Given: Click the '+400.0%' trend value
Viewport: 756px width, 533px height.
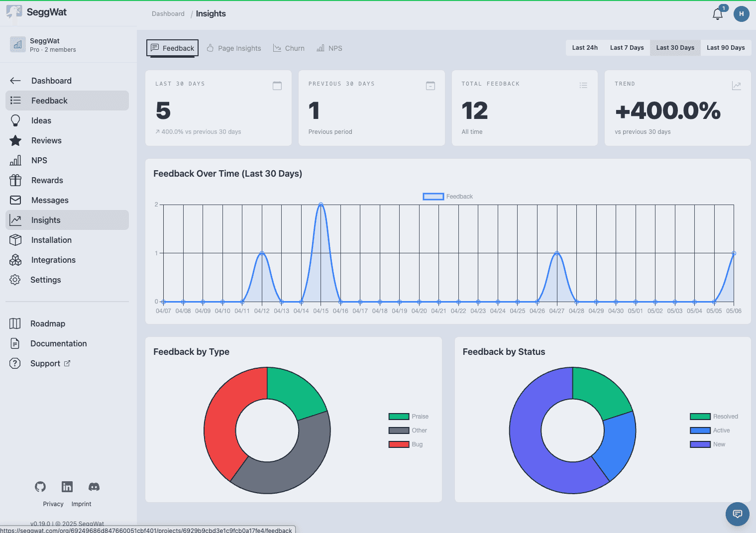Looking at the screenshot, I should (668, 110).
